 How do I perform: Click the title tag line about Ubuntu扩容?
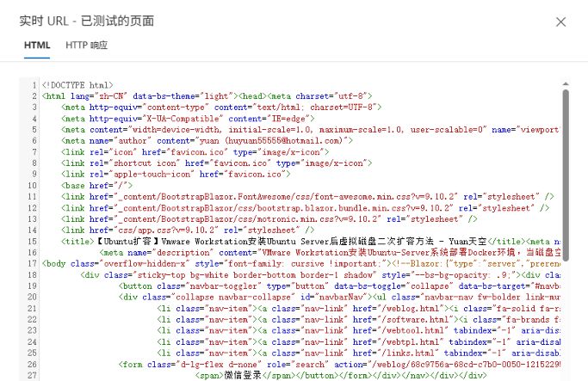coord(311,242)
